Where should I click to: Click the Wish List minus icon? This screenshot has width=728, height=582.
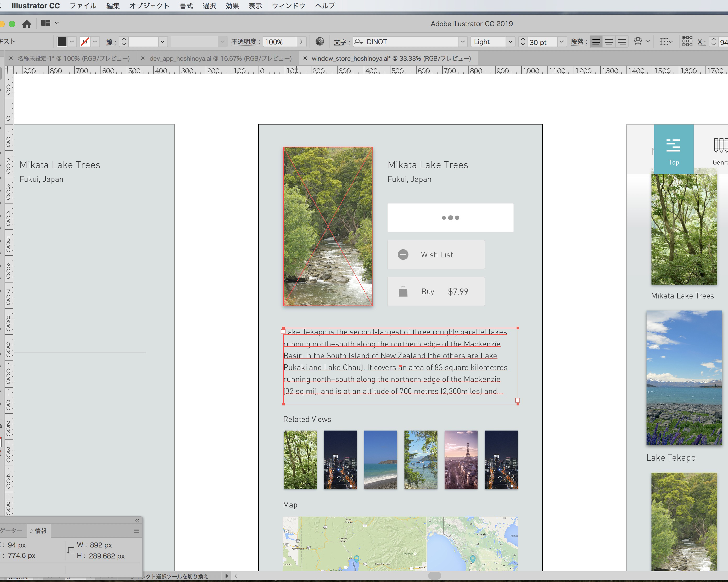403,255
